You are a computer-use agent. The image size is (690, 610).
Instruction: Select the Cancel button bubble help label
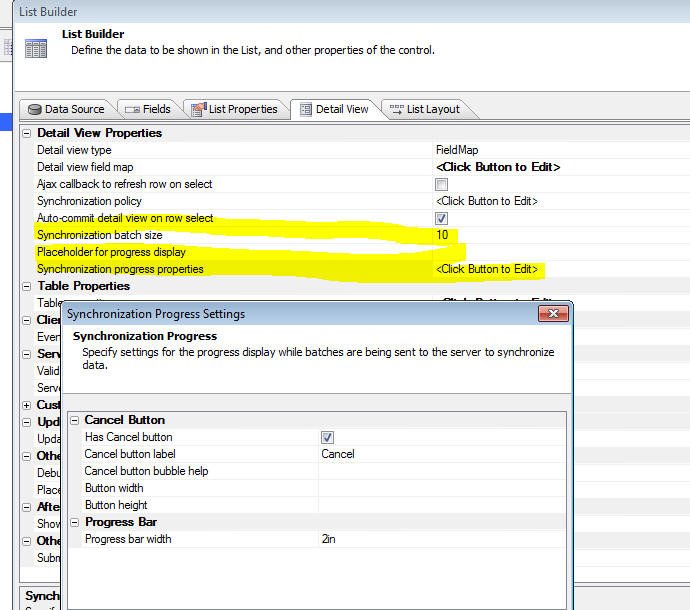[x=146, y=471]
